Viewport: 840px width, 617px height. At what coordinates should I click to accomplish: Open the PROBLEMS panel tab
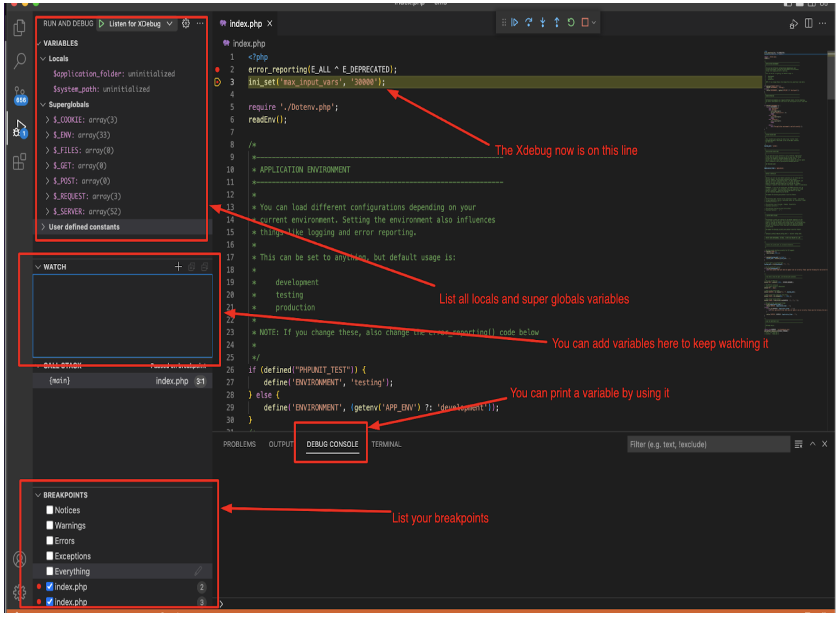239,444
